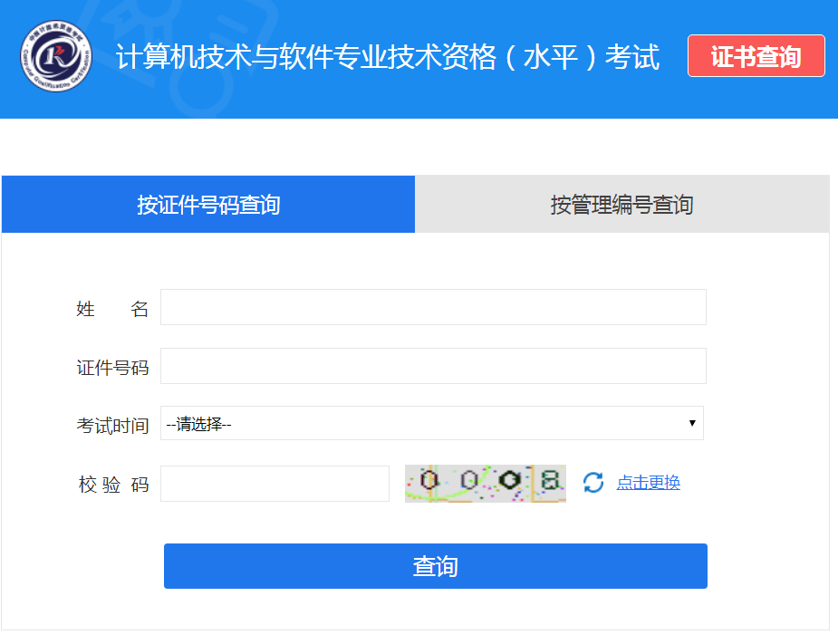Click the 证件号码 field label
The height and width of the screenshot is (644, 838).
(x=112, y=368)
